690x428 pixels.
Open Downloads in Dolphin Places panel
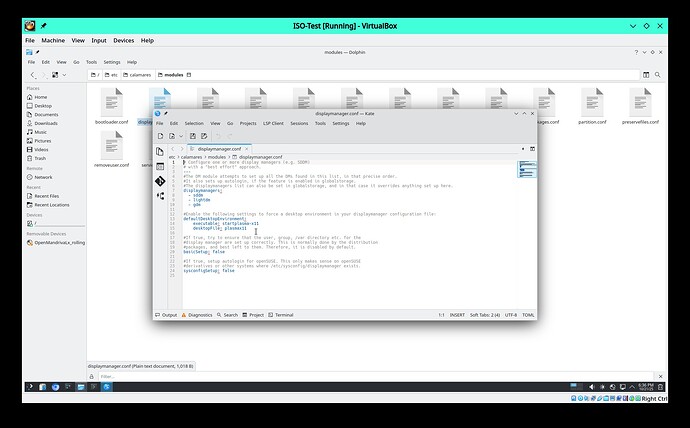coord(48,123)
